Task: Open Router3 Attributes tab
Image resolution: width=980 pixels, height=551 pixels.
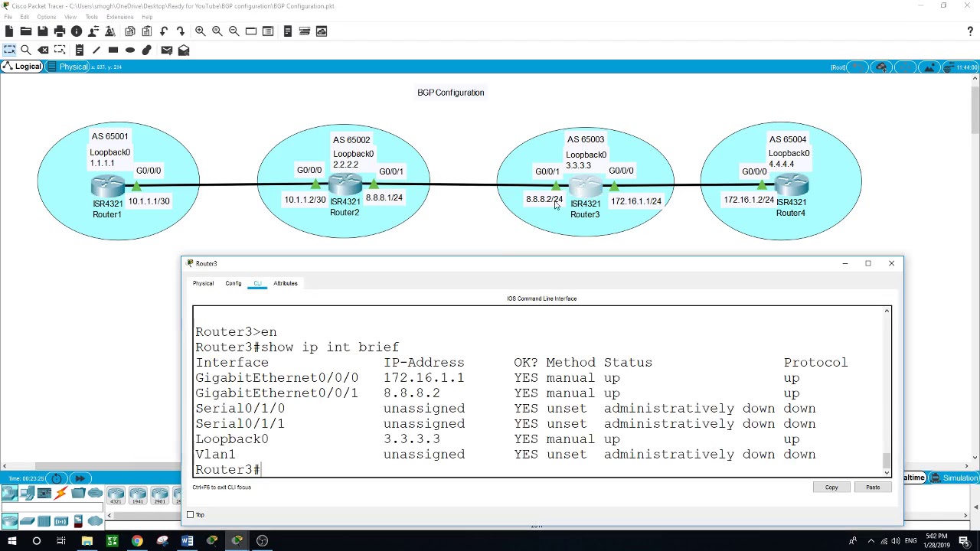Action: 286,283
